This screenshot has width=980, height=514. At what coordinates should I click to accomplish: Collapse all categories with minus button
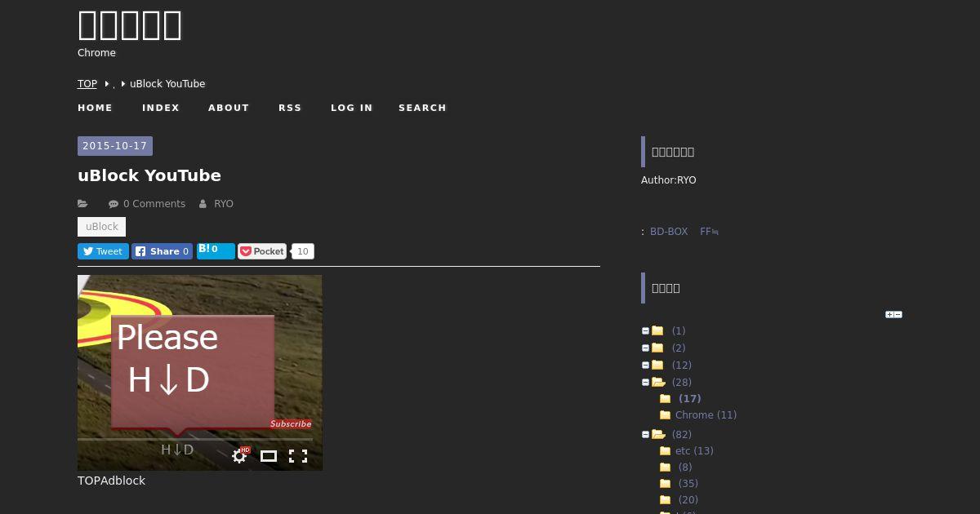pos(898,314)
